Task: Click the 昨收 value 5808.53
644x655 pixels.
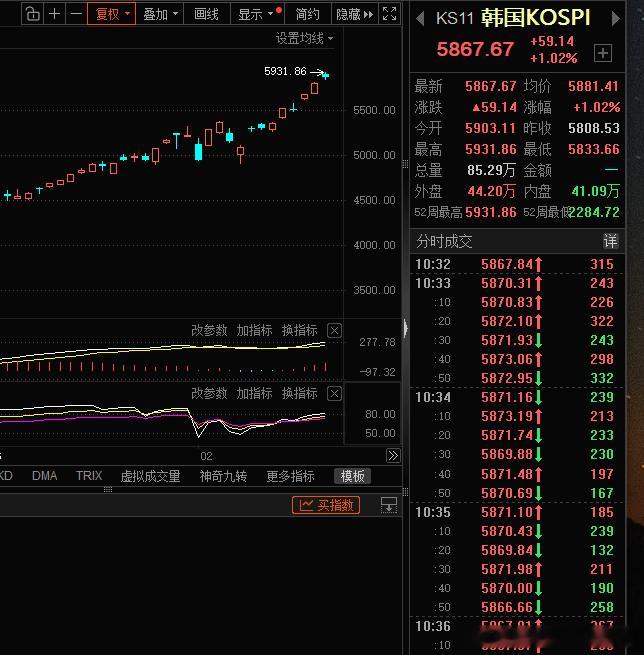Action: 593,128
